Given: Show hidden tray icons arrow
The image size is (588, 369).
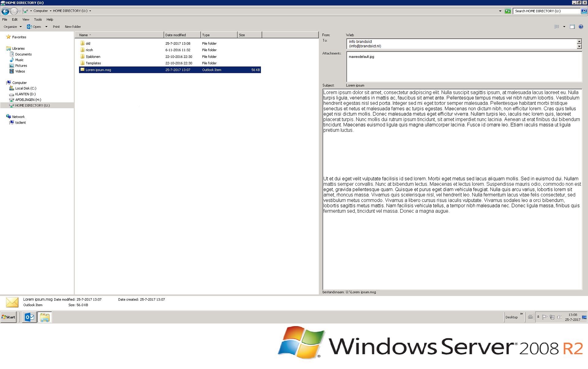Looking at the screenshot, I should click(538, 317).
